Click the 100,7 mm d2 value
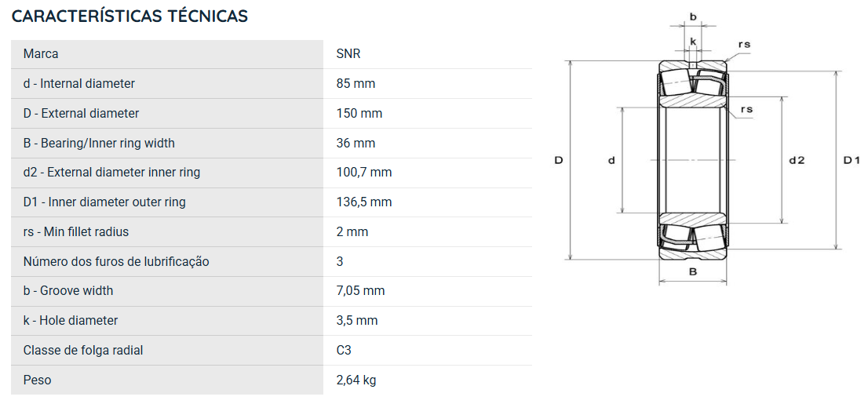 click(363, 172)
